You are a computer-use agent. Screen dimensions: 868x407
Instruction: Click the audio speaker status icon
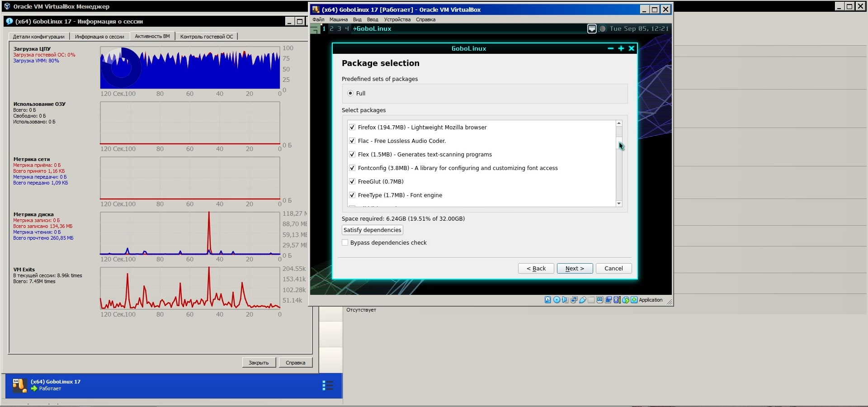coord(565,300)
